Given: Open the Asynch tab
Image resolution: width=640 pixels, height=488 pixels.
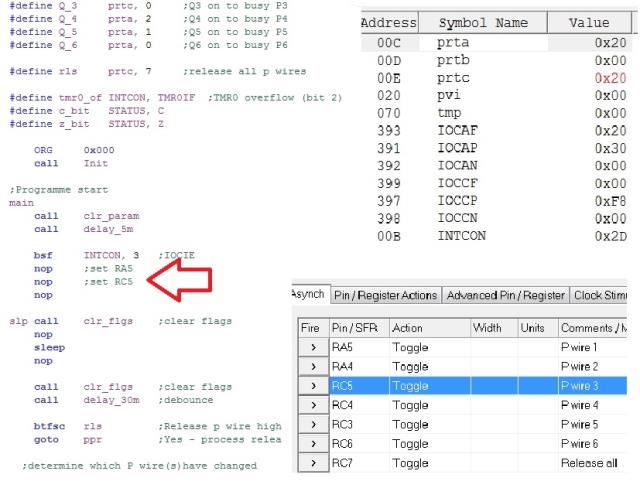Looking at the screenshot, I should 307,295.
